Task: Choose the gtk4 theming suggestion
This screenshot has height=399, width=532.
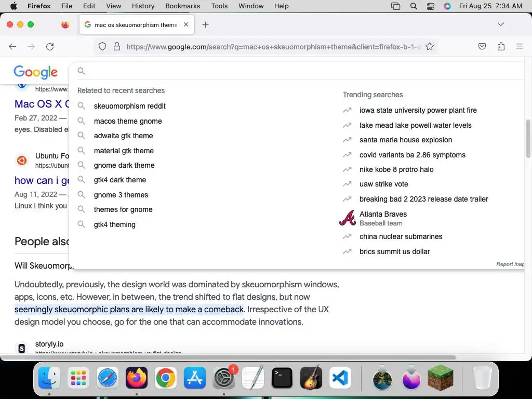Action: 115,224
